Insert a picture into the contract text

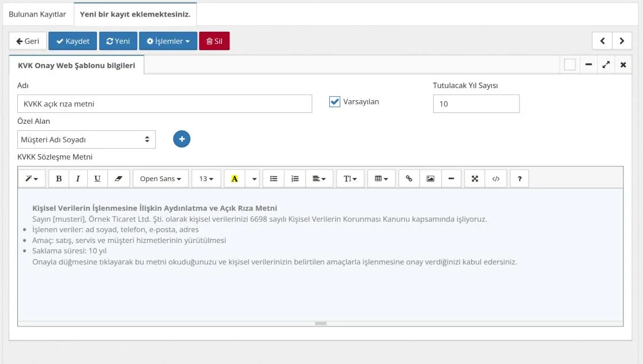coord(430,179)
